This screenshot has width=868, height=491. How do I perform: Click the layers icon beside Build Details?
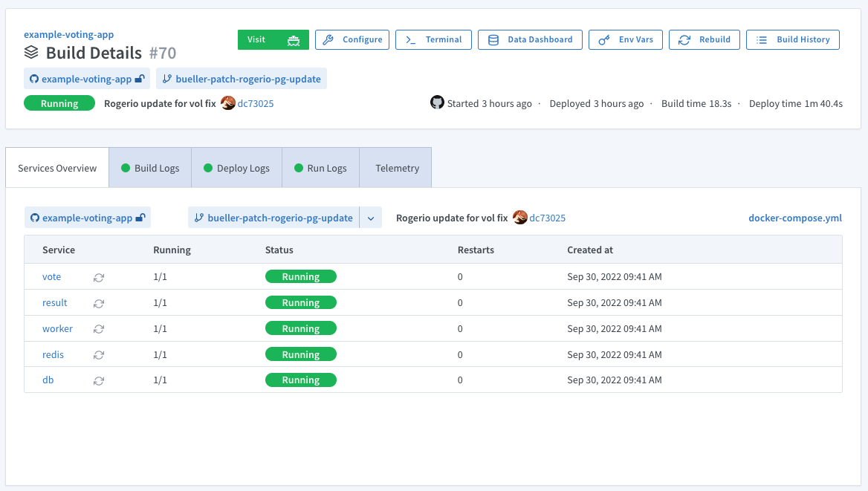point(31,53)
